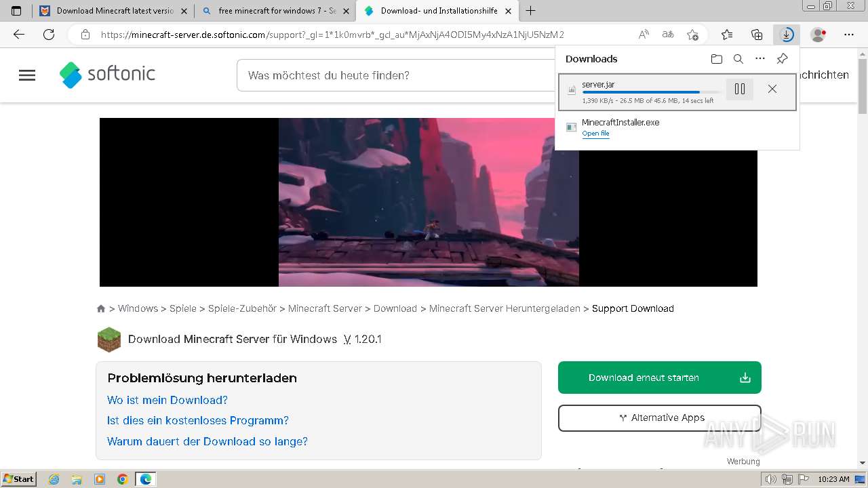Switch to the free minecraft for windows 7 tab
Image resolution: width=868 pixels, height=488 pixels.
pos(275,11)
